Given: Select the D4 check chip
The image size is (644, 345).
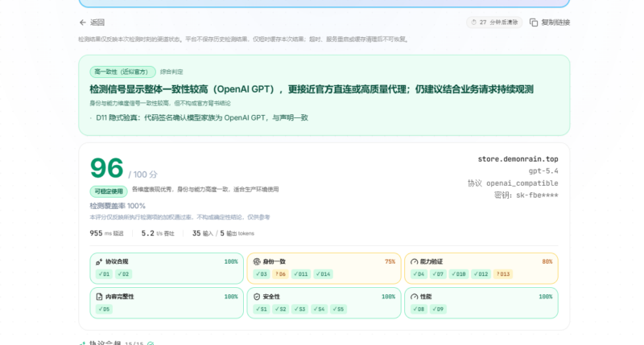Looking at the screenshot, I should coord(419,274).
